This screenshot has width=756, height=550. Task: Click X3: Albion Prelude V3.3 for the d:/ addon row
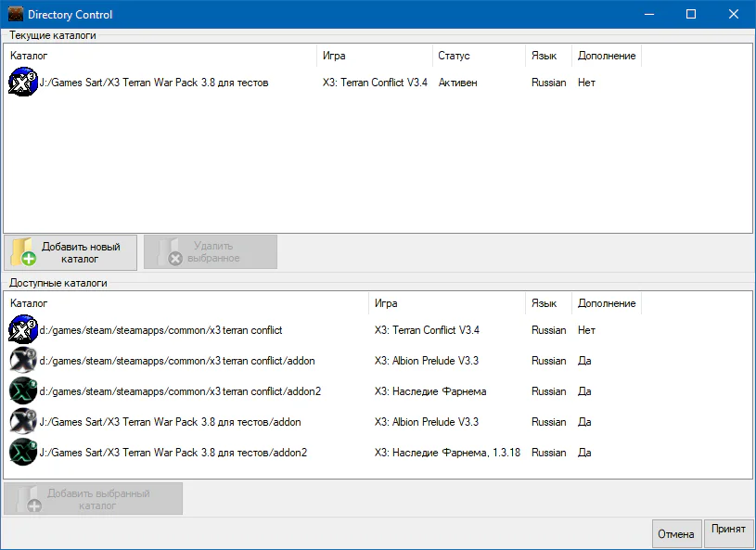(x=426, y=361)
